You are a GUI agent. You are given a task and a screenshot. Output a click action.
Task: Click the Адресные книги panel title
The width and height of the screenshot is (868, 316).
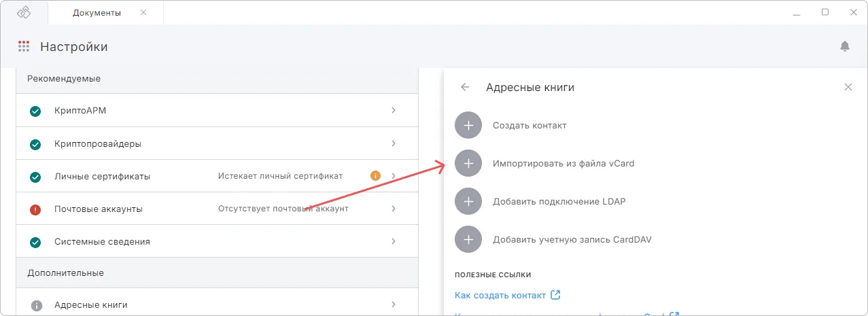[x=530, y=88]
